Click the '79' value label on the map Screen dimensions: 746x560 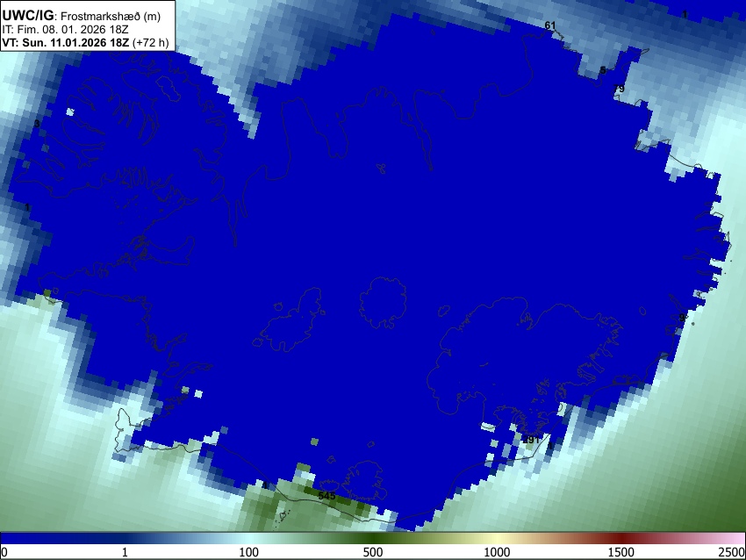[619, 89]
